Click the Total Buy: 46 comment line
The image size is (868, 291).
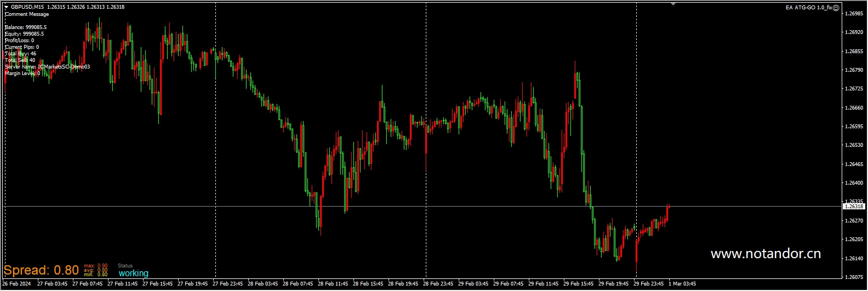tap(21, 54)
